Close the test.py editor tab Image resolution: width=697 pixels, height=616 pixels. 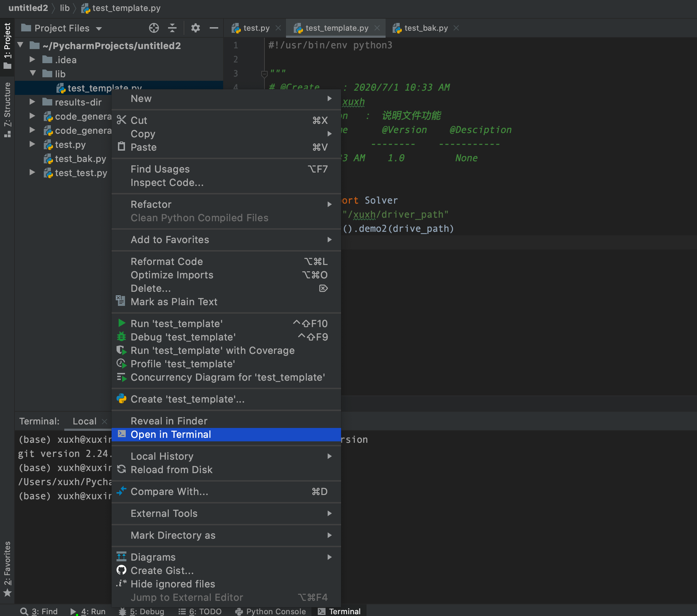coord(278,28)
